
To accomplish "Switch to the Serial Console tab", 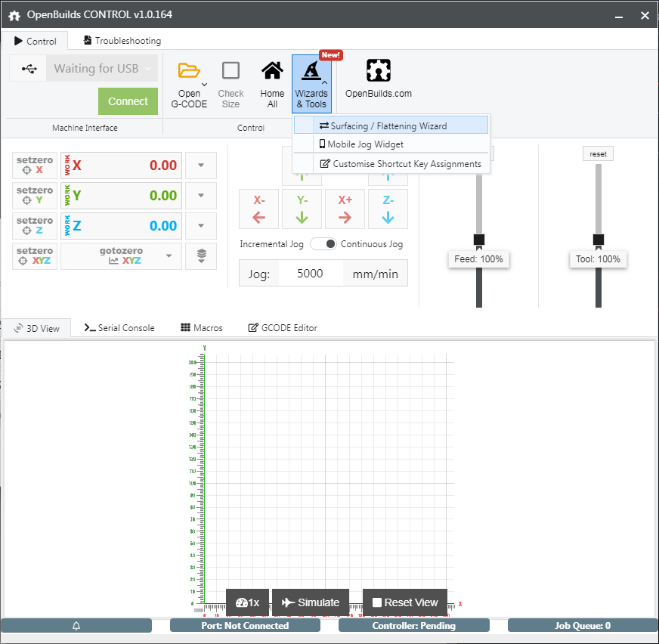I will point(119,328).
